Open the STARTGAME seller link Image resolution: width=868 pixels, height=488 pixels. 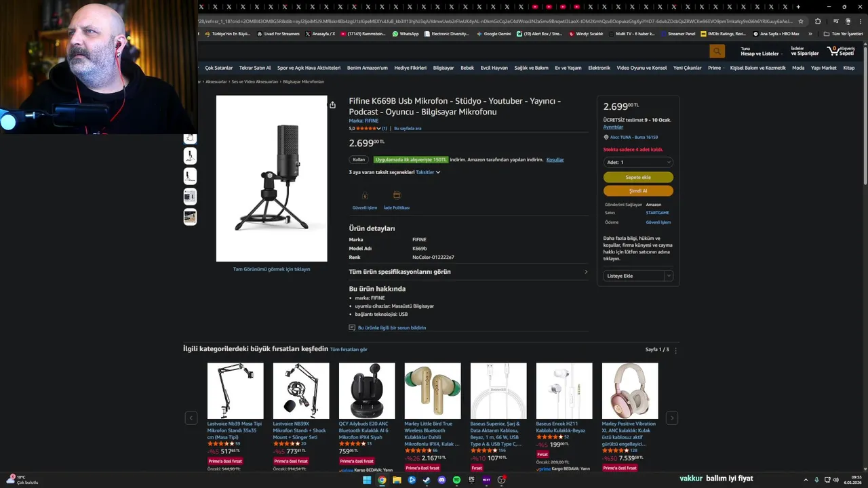(x=657, y=213)
